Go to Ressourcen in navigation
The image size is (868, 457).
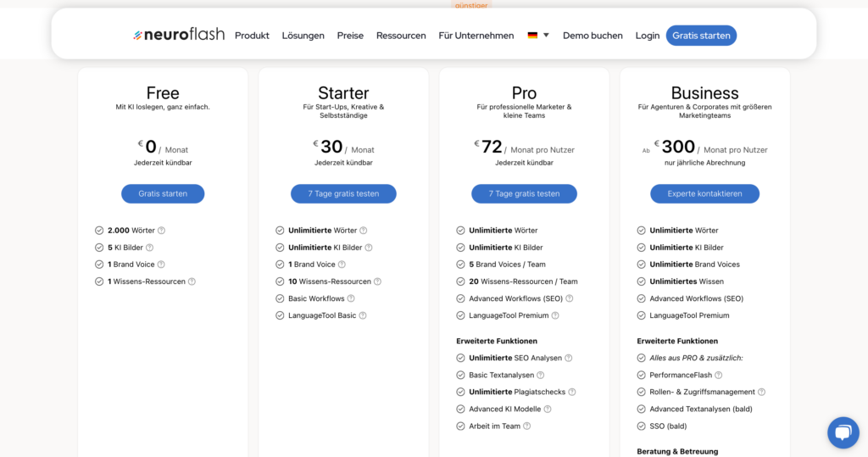pos(401,36)
